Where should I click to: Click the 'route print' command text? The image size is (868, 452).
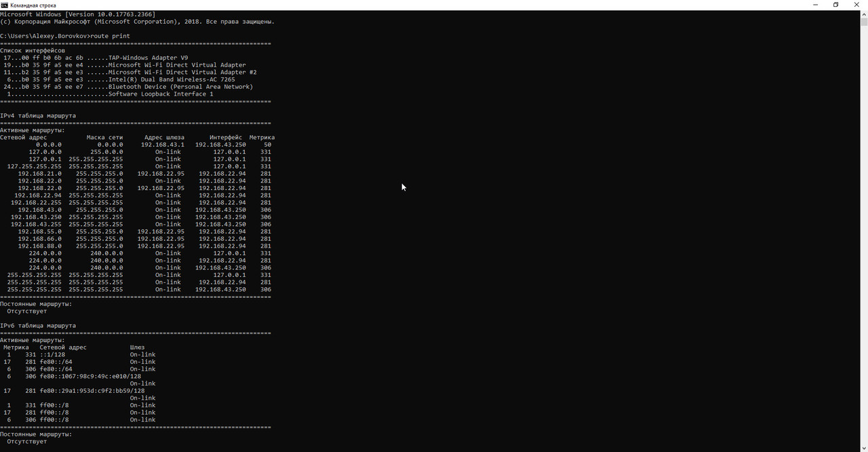110,36
